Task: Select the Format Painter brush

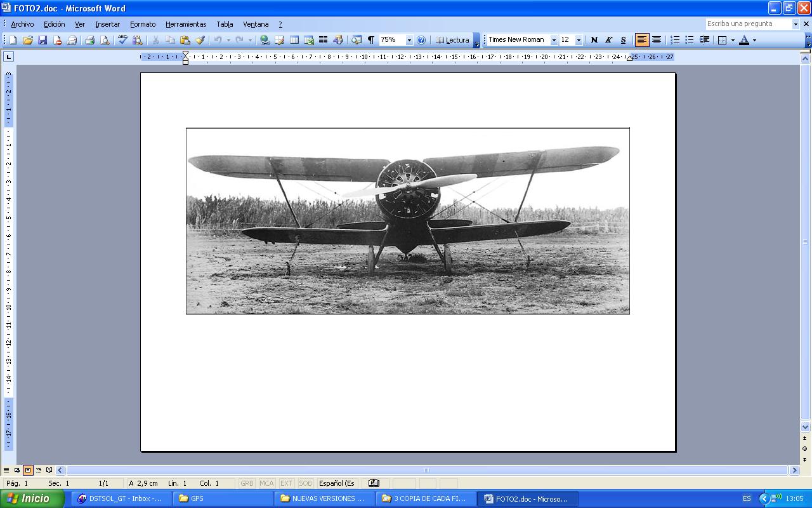Action: click(200, 40)
